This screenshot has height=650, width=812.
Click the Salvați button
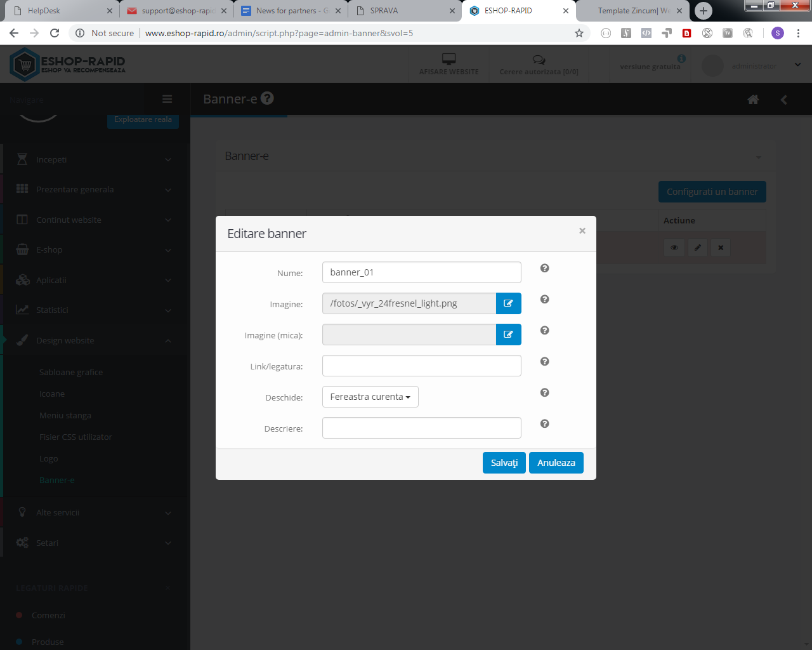[504, 463]
